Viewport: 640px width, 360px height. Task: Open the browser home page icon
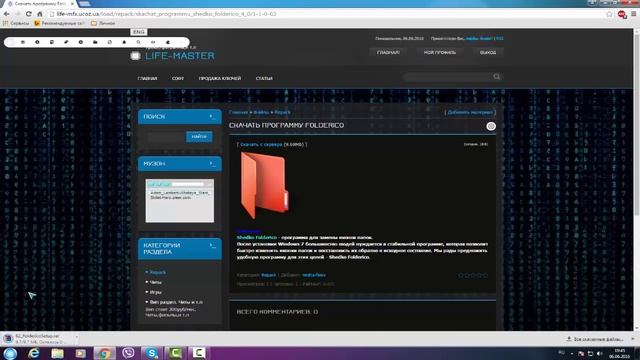pos(40,14)
